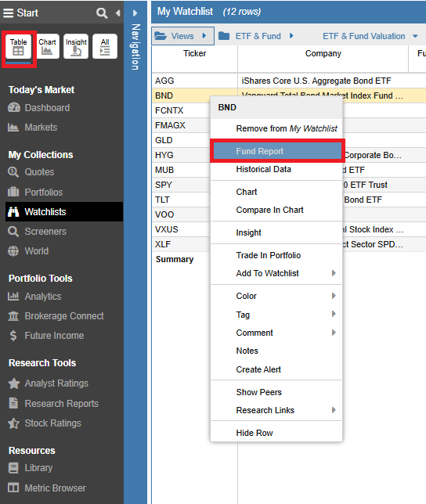
Task: Select the SPY ticker row
Action: [x=181, y=185]
